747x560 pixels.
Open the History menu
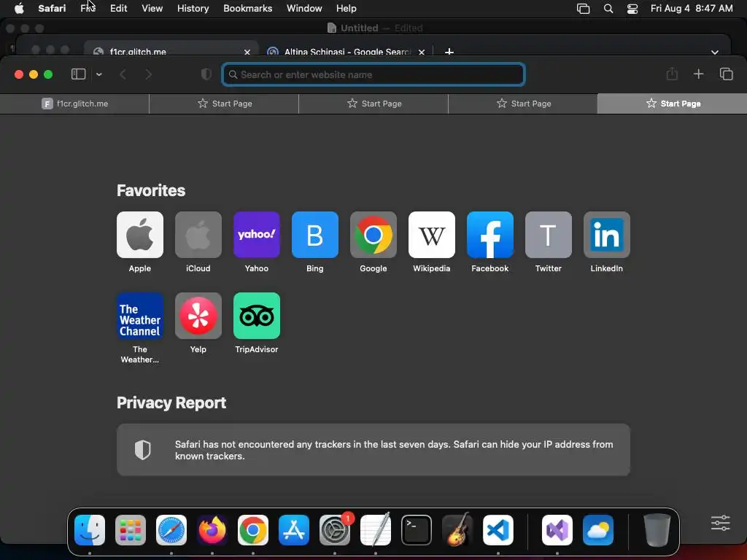pyautogui.click(x=193, y=8)
